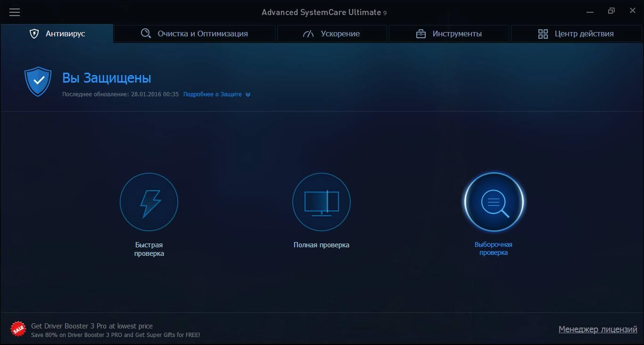The image size is (644, 345).
Task: Switch to Центр действия tab
Action: pyautogui.click(x=576, y=34)
